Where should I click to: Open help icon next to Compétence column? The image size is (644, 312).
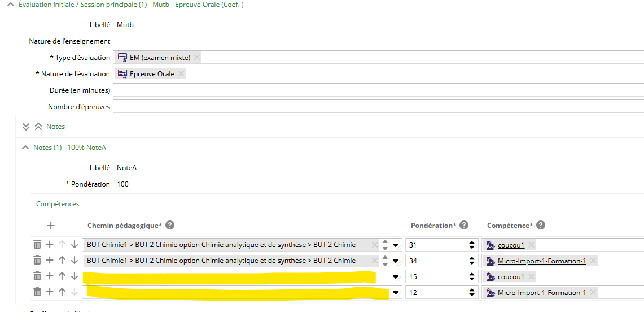tap(540, 225)
